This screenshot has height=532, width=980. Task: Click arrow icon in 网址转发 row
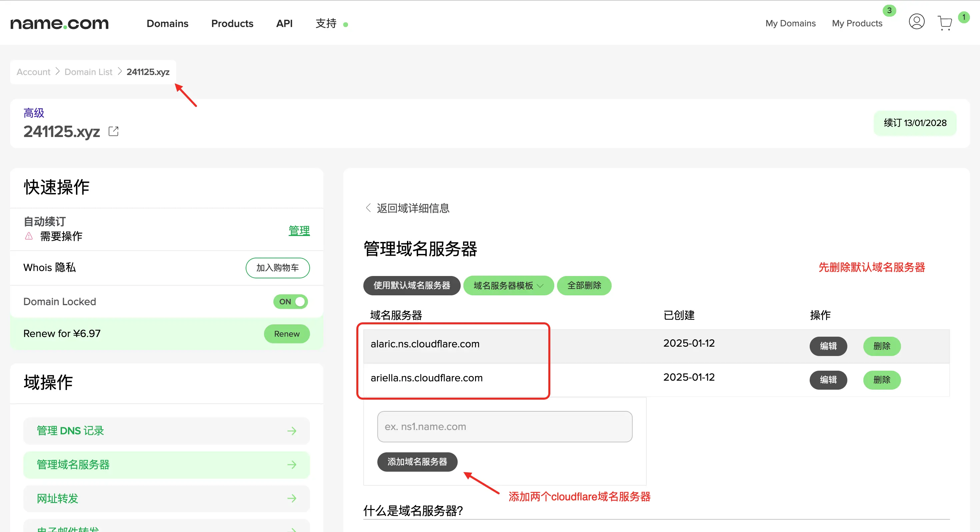coord(292,499)
